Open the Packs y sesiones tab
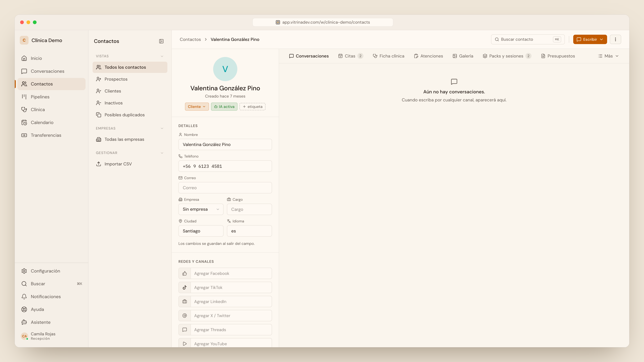The width and height of the screenshot is (644, 362). [507, 56]
